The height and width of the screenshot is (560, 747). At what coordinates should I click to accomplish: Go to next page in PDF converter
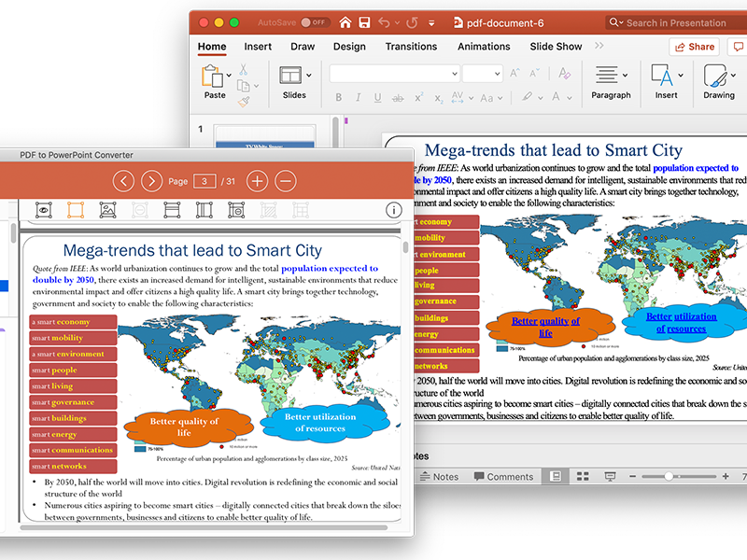click(x=152, y=181)
